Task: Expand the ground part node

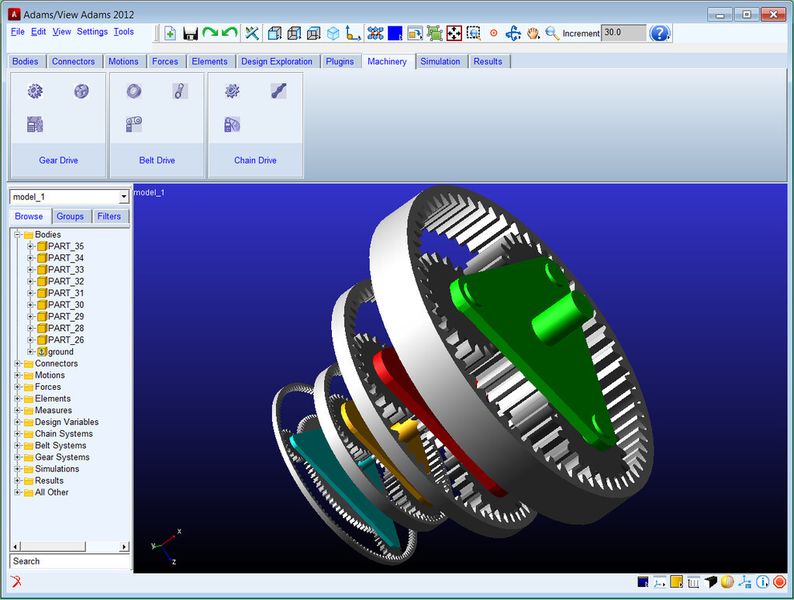Action: tap(30, 351)
